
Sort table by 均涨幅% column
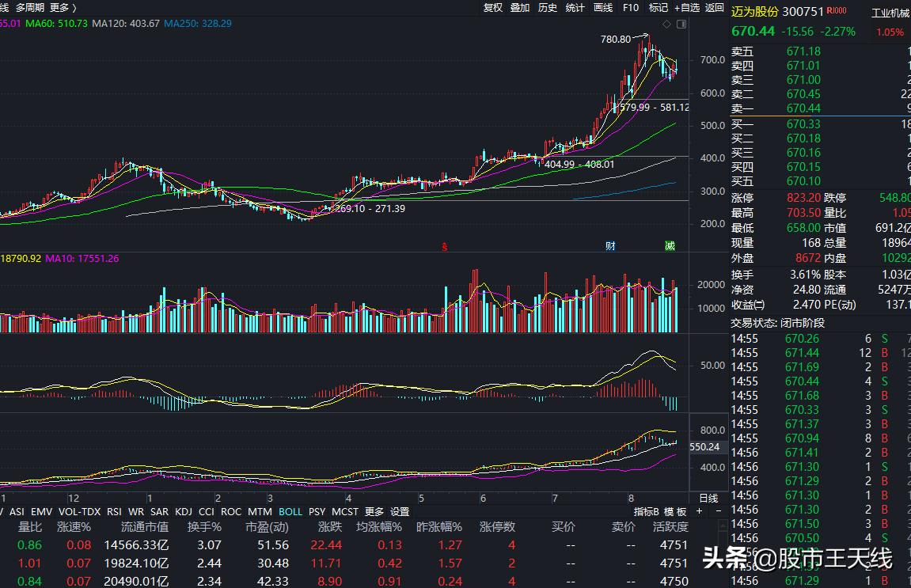[379, 527]
